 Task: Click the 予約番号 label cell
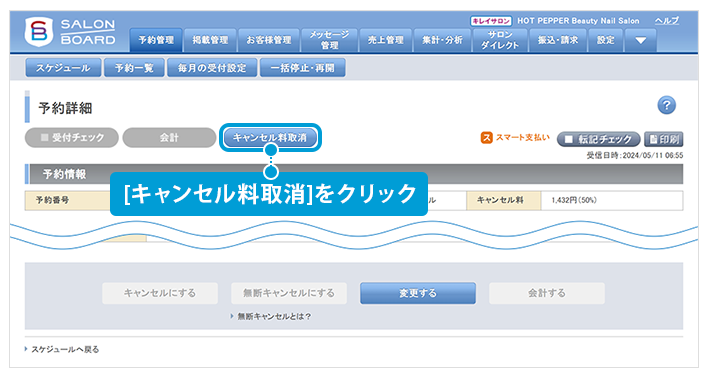point(67,200)
